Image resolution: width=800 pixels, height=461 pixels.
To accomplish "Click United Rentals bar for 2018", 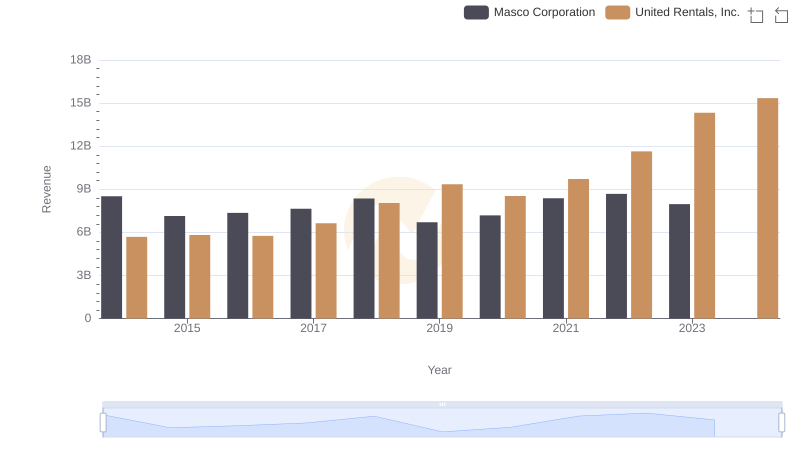I will (x=389, y=261).
